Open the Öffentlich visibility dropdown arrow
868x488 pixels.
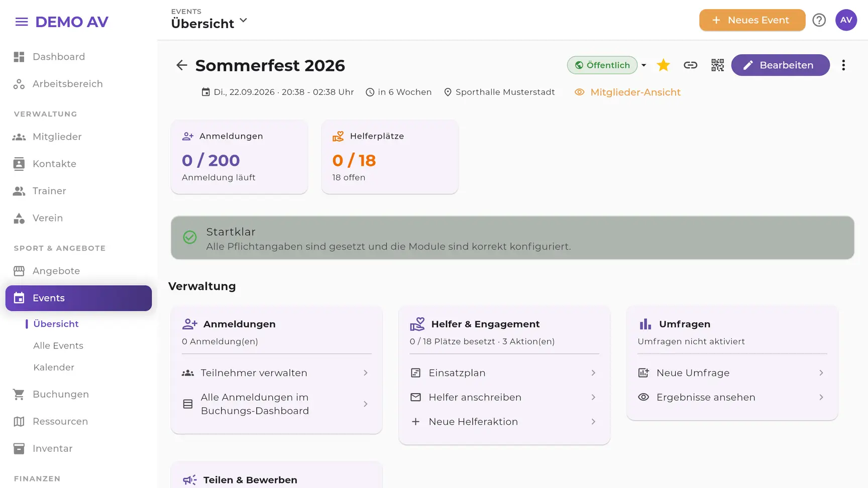point(643,65)
